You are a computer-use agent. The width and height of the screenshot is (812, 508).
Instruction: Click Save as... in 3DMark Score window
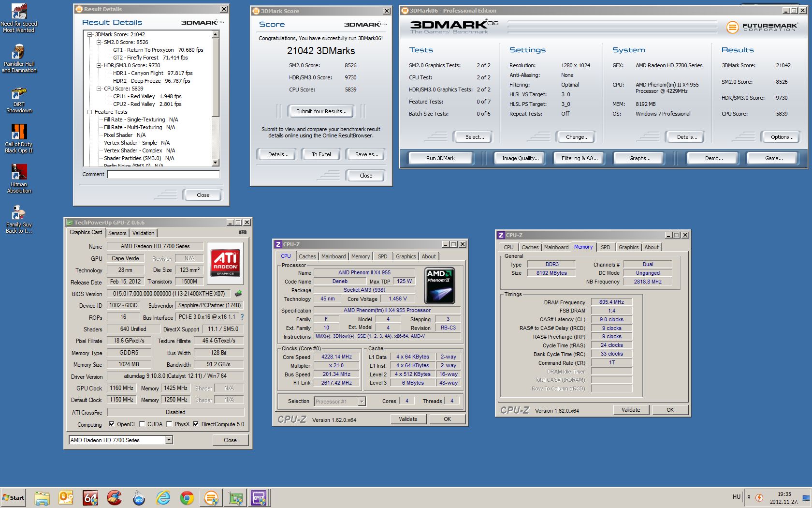(367, 154)
